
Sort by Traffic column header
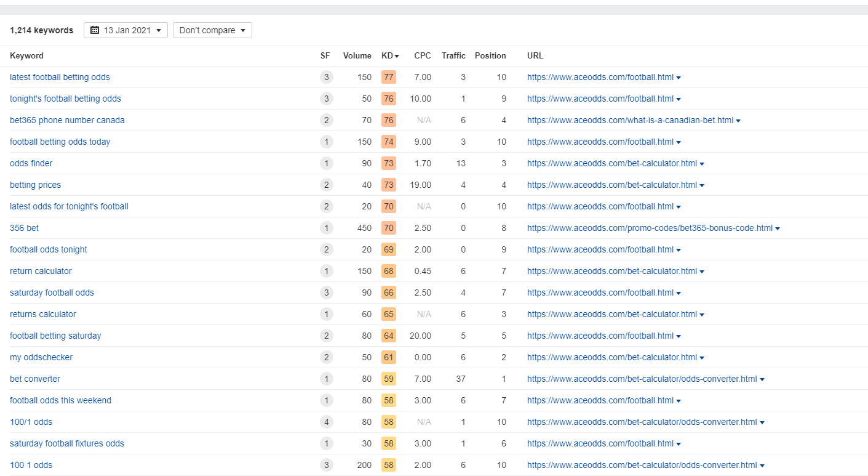click(453, 55)
